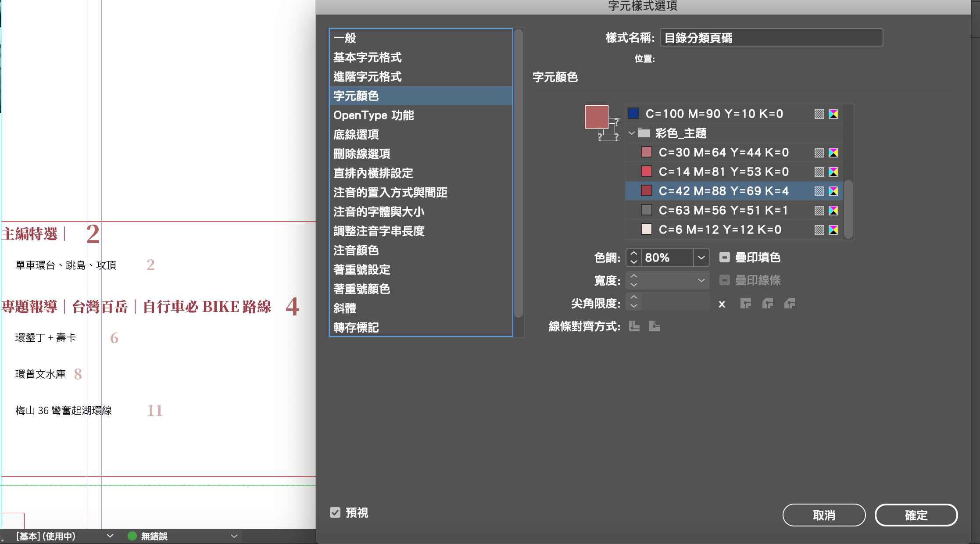Click the 確定 button

tap(916, 515)
